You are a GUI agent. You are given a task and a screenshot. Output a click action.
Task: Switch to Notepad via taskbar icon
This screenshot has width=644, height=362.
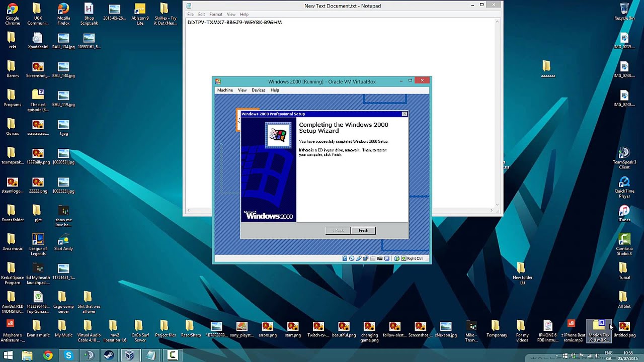(x=150, y=355)
